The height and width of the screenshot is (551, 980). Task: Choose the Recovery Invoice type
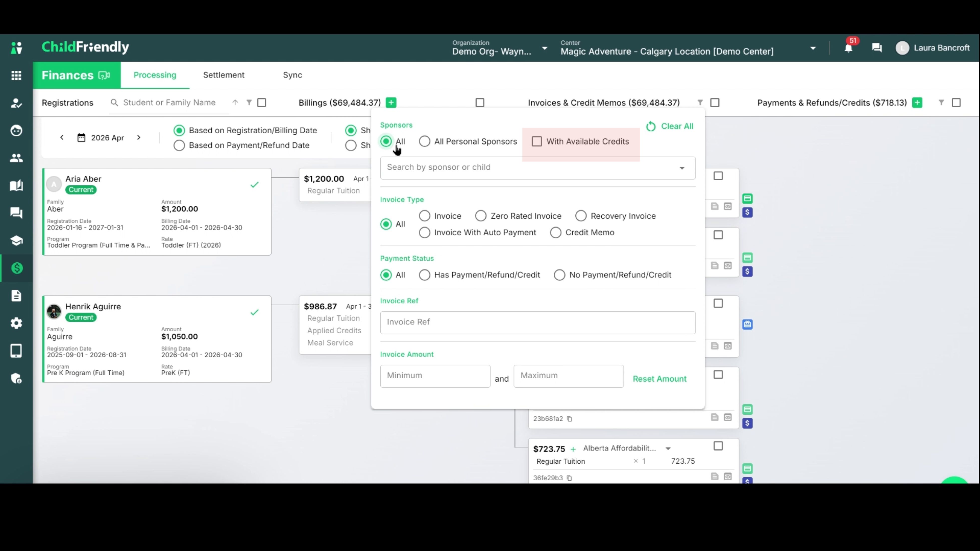[x=581, y=216]
